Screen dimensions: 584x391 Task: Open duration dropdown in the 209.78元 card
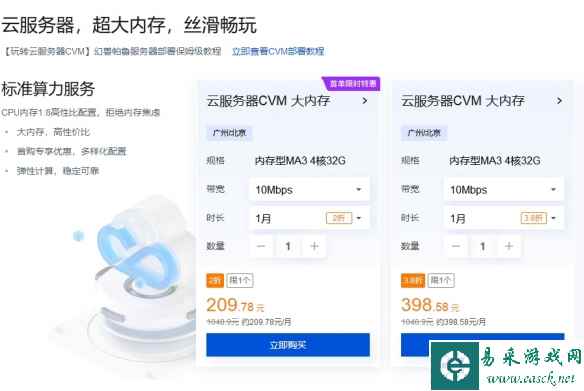(309, 218)
